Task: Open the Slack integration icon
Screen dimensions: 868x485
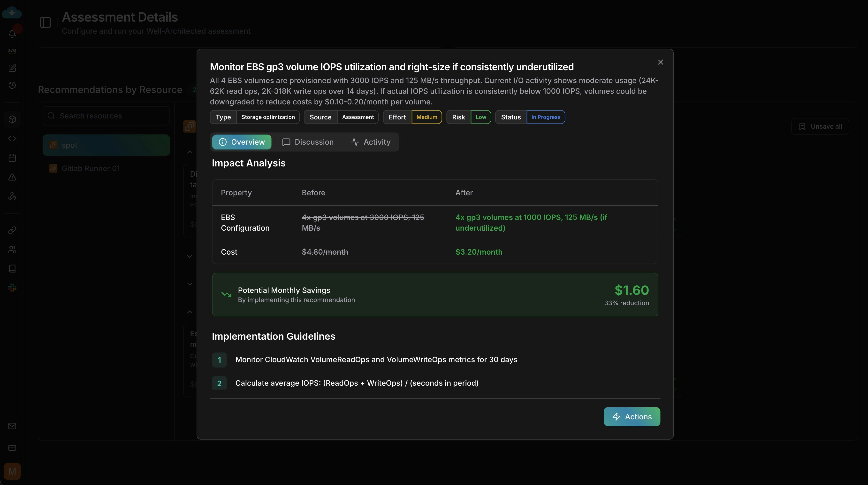Action: (12, 287)
